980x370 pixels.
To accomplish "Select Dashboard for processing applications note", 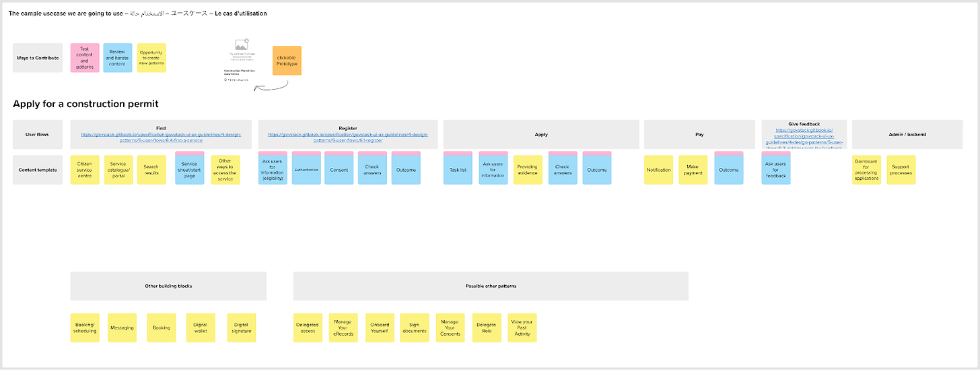I will (866, 170).
